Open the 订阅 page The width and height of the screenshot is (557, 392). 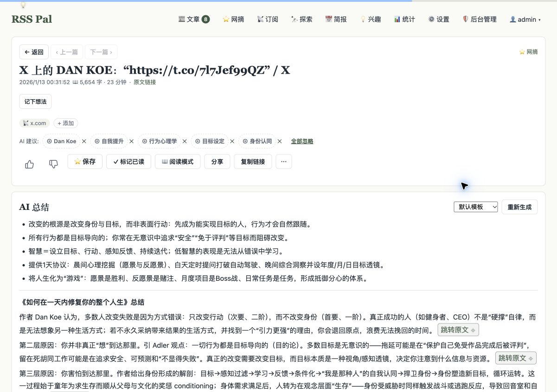pos(268,19)
